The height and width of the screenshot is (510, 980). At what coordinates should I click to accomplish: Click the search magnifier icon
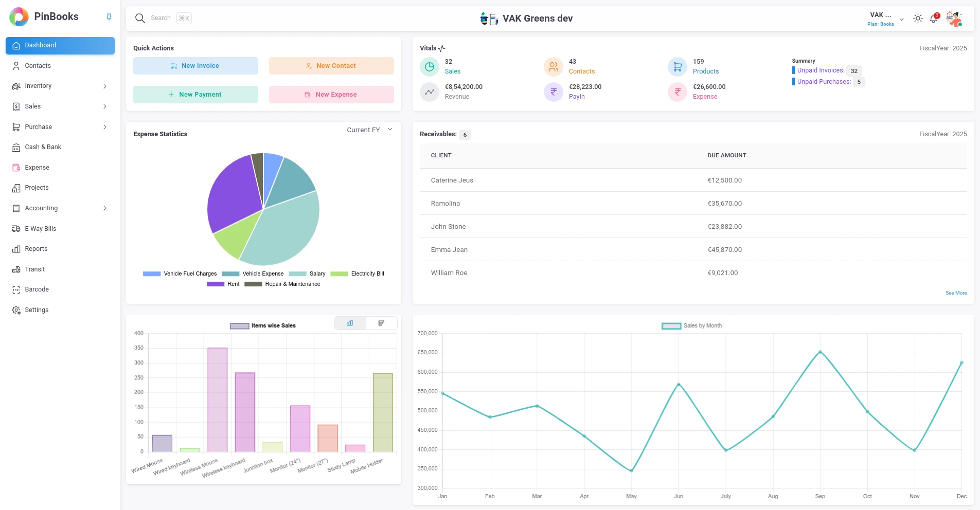pyautogui.click(x=140, y=19)
